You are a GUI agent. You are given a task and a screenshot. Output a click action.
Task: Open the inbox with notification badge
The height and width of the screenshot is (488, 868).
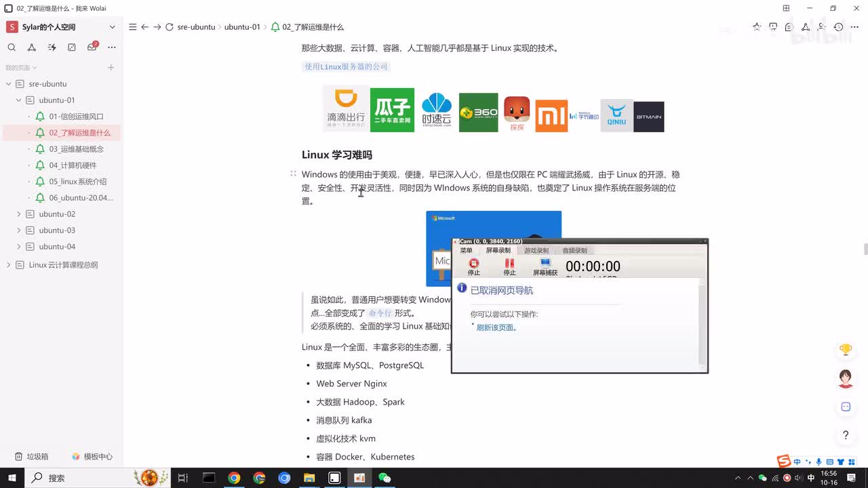pos(92,47)
